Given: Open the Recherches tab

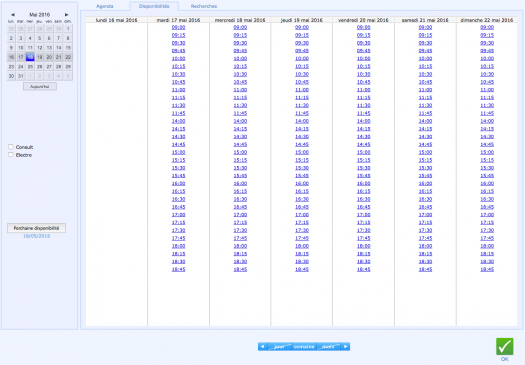Looking at the screenshot, I should [204, 6].
